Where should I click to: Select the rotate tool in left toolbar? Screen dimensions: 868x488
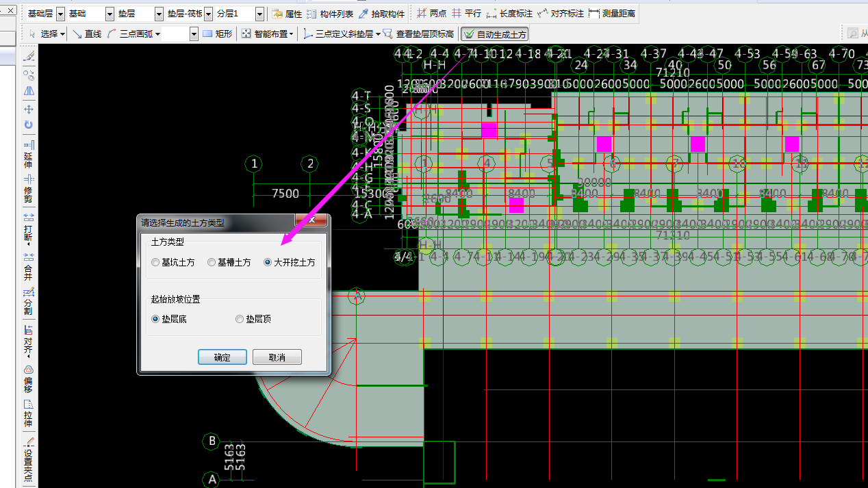point(29,125)
